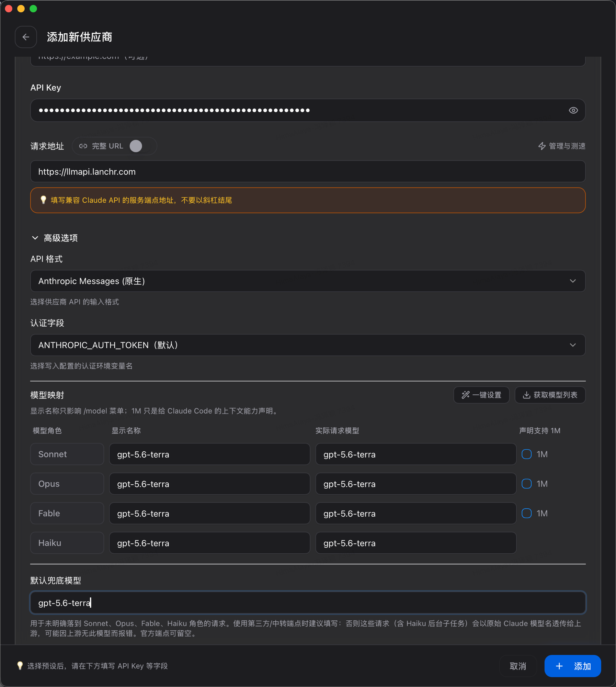Click 获取模型列表 download button
This screenshot has width=616, height=687.
[550, 395]
